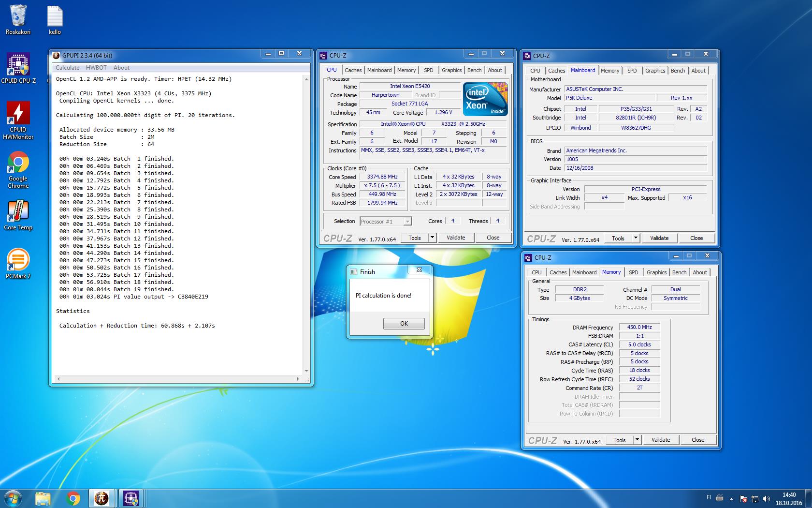The width and height of the screenshot is (812, 508).
Task: Click Validate in CPU window
Action: (x=456, y=238)
